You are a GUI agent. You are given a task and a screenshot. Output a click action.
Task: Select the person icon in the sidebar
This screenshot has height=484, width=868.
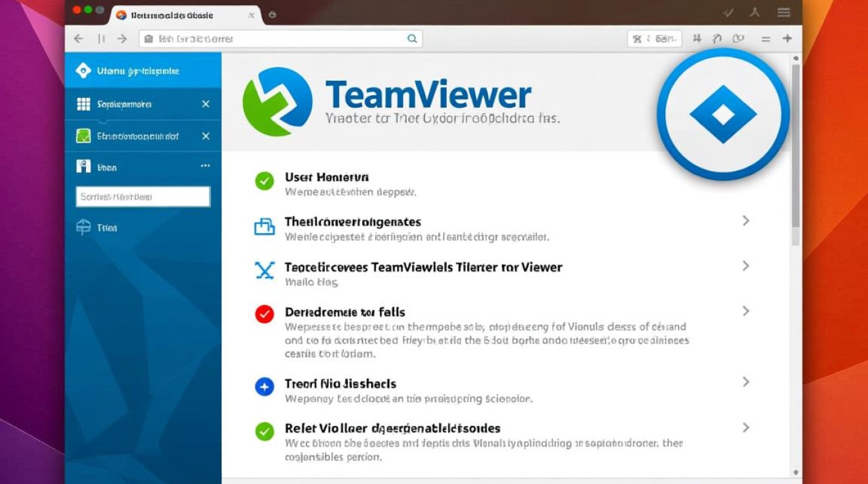[82, 166]
